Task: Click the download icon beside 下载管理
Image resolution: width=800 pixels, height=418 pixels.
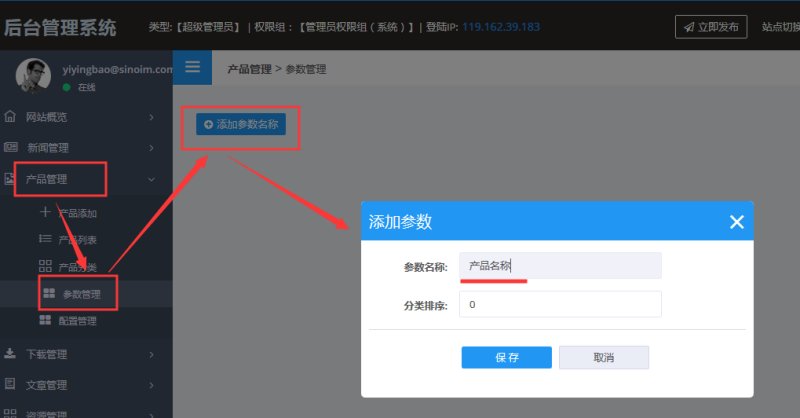Action: 10,353
